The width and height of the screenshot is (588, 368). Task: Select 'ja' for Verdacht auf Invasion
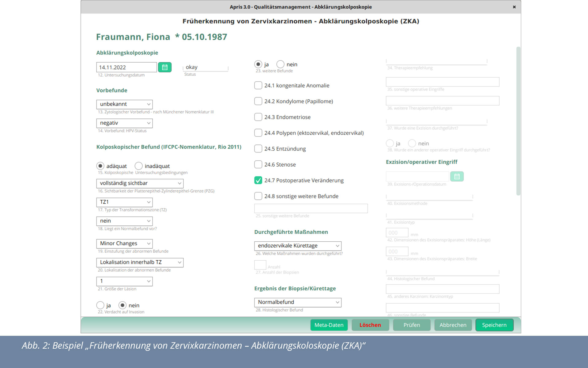(x=100, y=305)
